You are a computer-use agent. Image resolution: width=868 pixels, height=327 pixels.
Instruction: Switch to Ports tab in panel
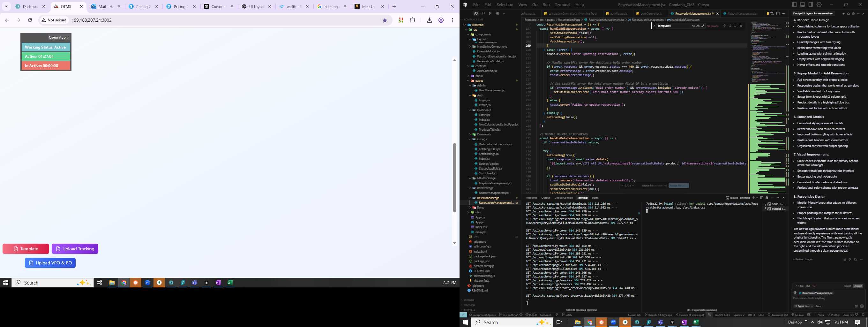click(595, 198)
